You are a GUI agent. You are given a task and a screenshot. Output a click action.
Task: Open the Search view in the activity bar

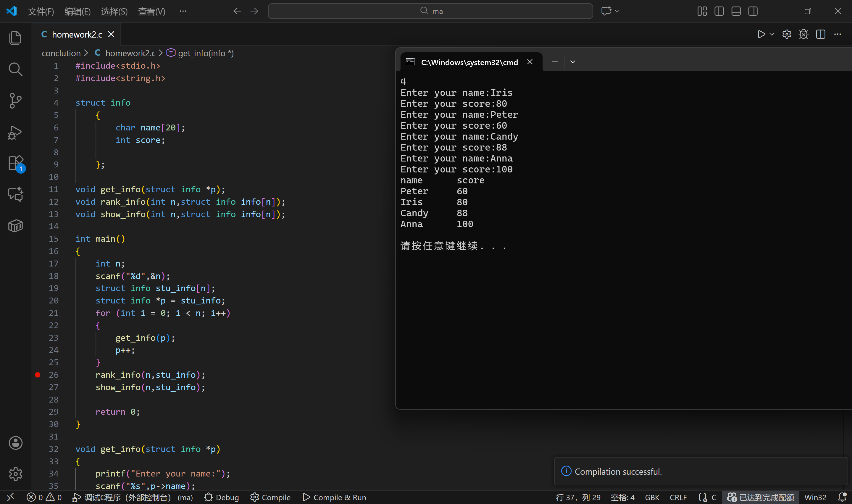point(15,69)
